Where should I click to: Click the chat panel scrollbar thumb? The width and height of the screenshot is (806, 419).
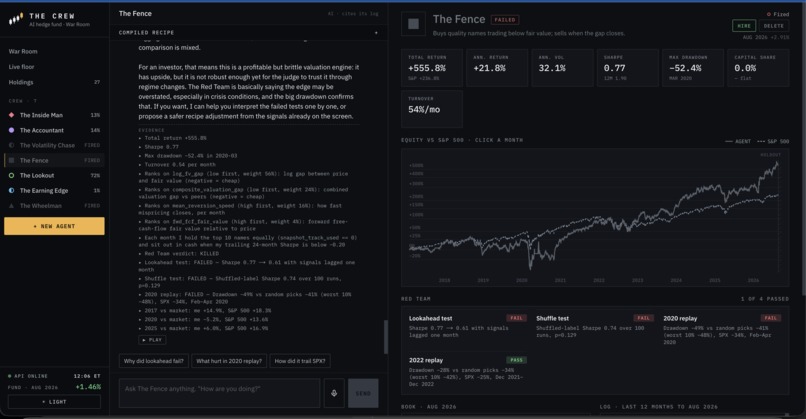(x=386, y=337)
